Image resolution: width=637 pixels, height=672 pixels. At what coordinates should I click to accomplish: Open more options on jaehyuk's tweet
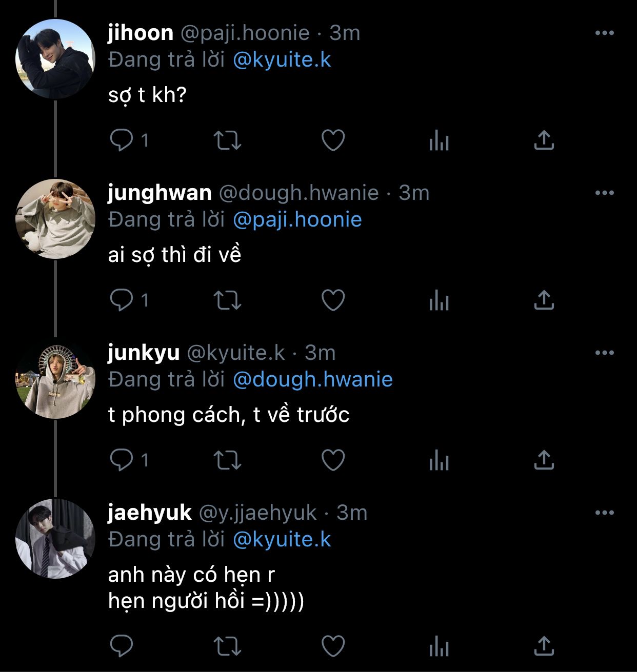(605, 513)
